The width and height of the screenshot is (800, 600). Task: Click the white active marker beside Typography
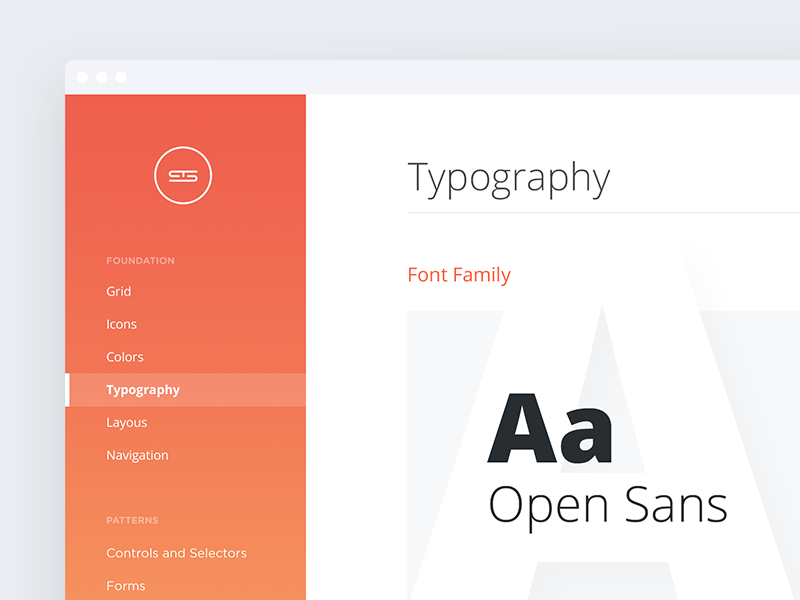[67, 390]
